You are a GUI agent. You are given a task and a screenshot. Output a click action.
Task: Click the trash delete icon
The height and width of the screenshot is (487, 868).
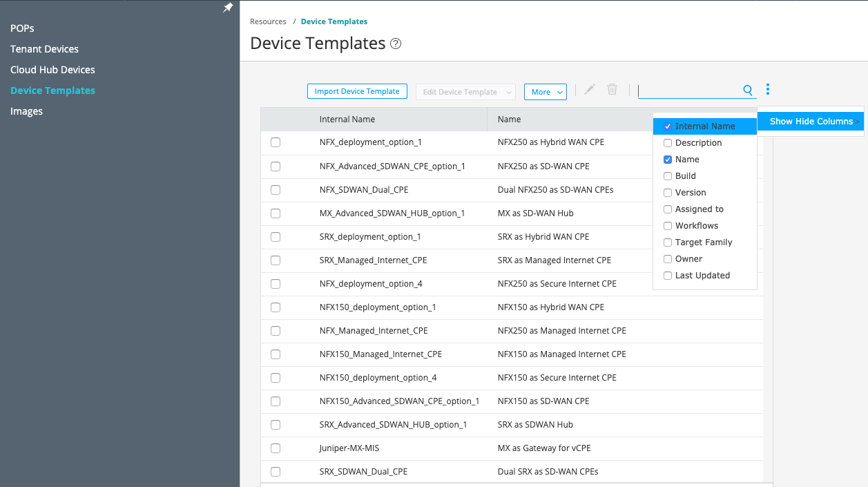tap(612, 88)
